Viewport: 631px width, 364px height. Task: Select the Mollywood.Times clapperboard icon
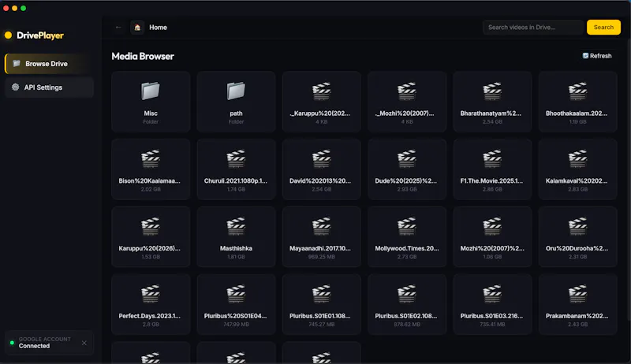pyautogui.click(x=407, y=226)
